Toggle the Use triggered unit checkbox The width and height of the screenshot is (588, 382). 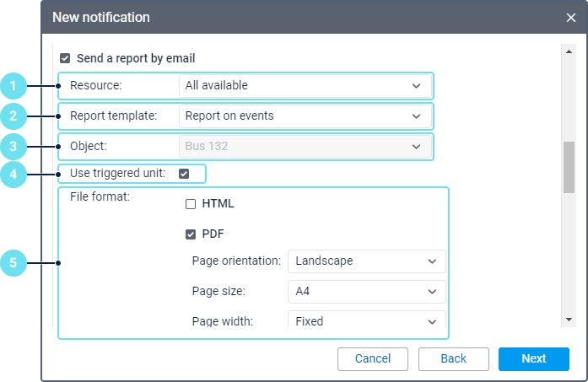[184, 174]
